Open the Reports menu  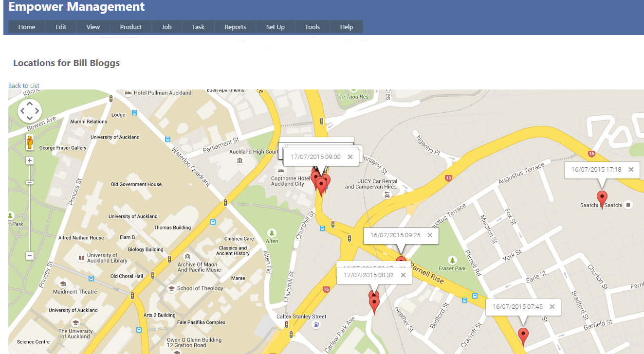click(x=235, y=27)
